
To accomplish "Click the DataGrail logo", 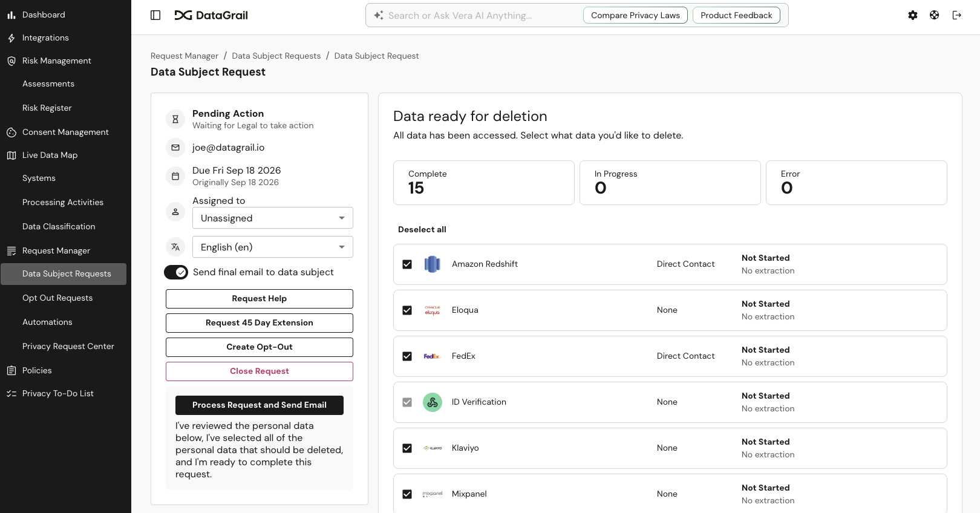I will click(x=211, y=15).
